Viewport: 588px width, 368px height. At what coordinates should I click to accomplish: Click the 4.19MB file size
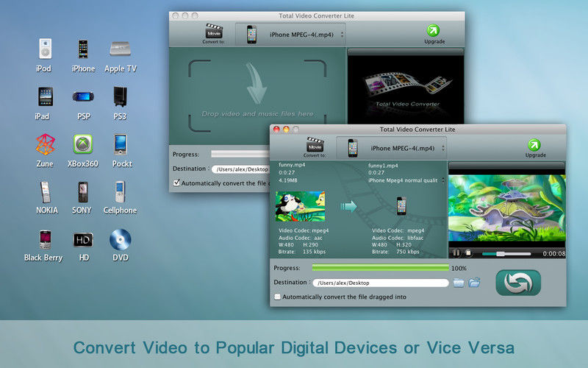pos(287,180)
